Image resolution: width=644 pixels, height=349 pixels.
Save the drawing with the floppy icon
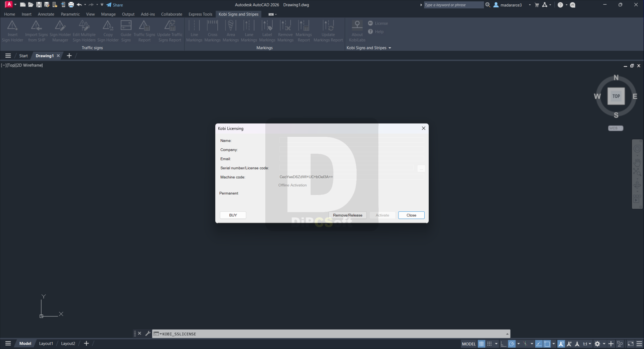(39, 5)
